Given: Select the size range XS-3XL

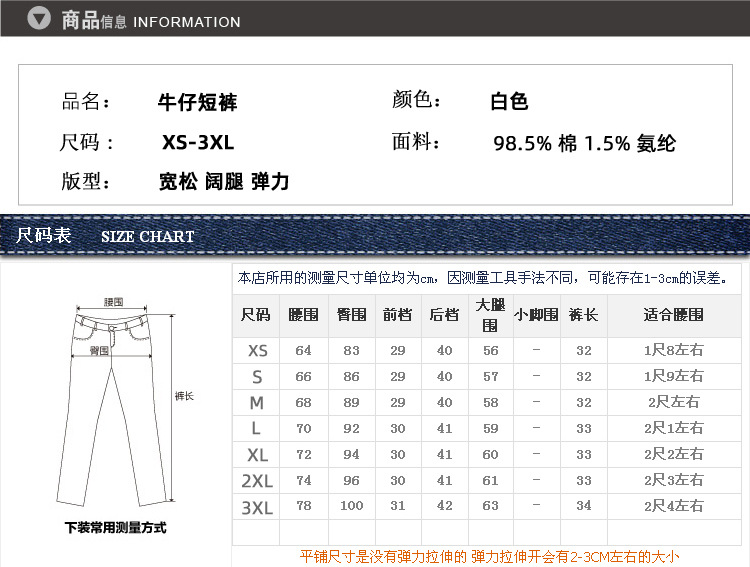Looking at the screenshot, I should 198,142.
